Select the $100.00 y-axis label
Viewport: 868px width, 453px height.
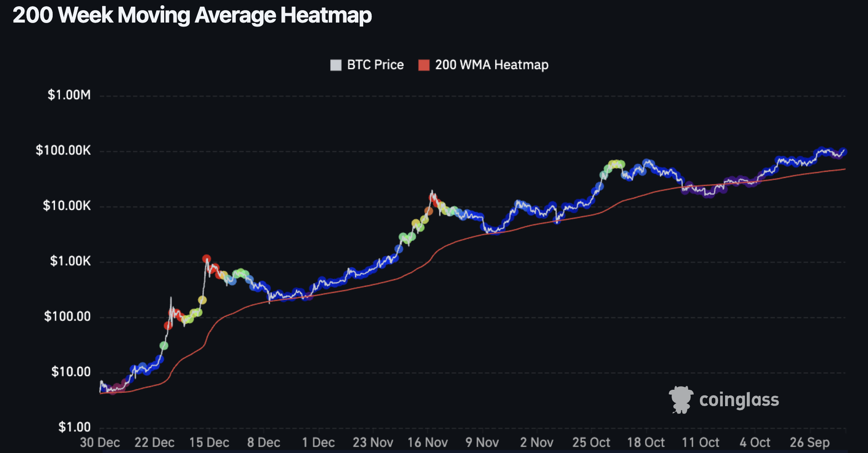67,316
